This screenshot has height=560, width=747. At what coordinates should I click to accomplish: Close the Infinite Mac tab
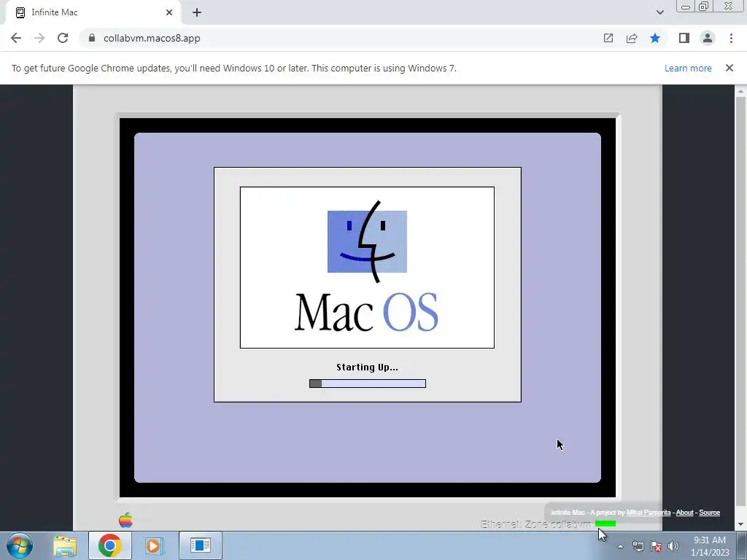pyautogui.click(x=169, y=12)
